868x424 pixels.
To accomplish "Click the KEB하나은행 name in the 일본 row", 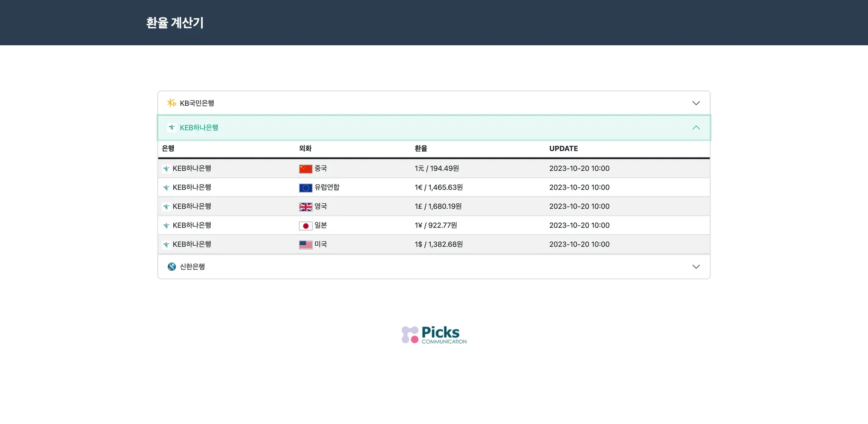I will (192, 225).
